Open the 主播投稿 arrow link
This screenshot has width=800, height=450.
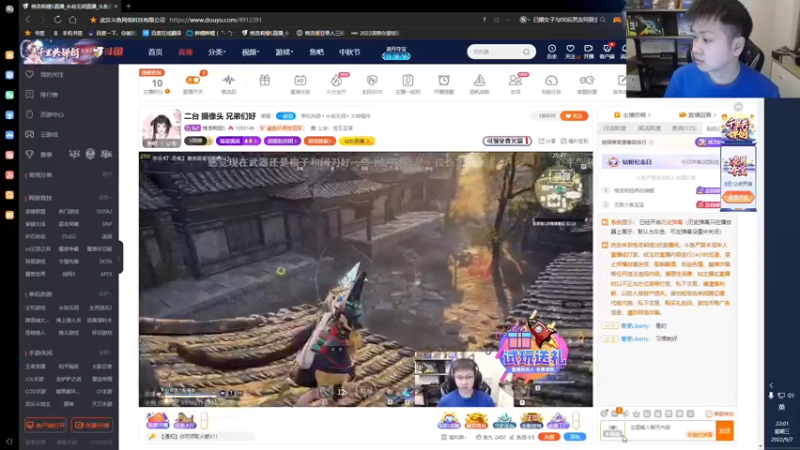[x=632, y=115]
